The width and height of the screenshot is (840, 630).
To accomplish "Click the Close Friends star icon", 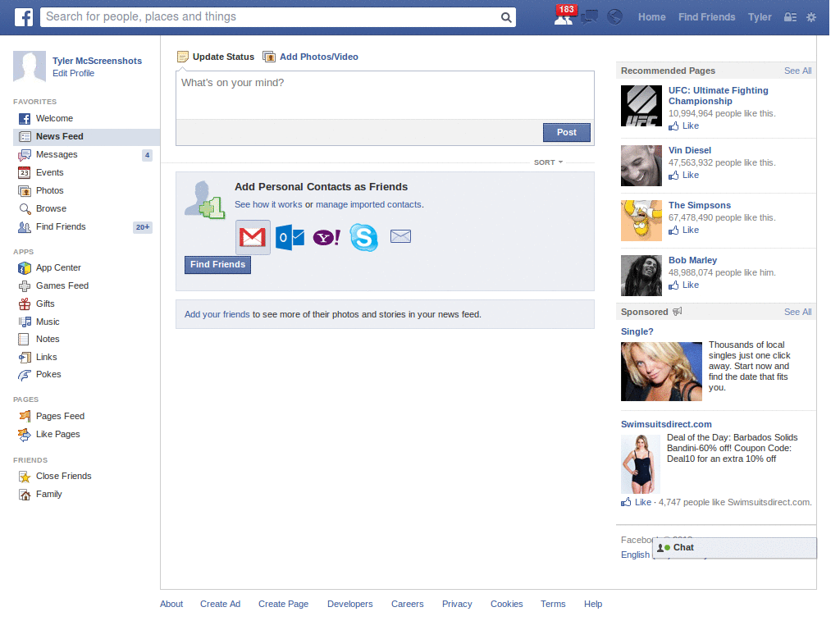I will pos(25,477).
